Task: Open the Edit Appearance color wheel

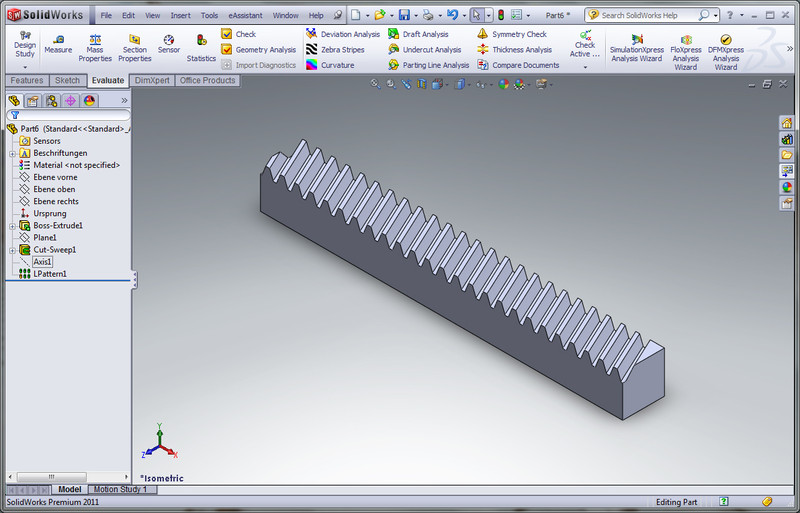Action: [x=503, y=85]
